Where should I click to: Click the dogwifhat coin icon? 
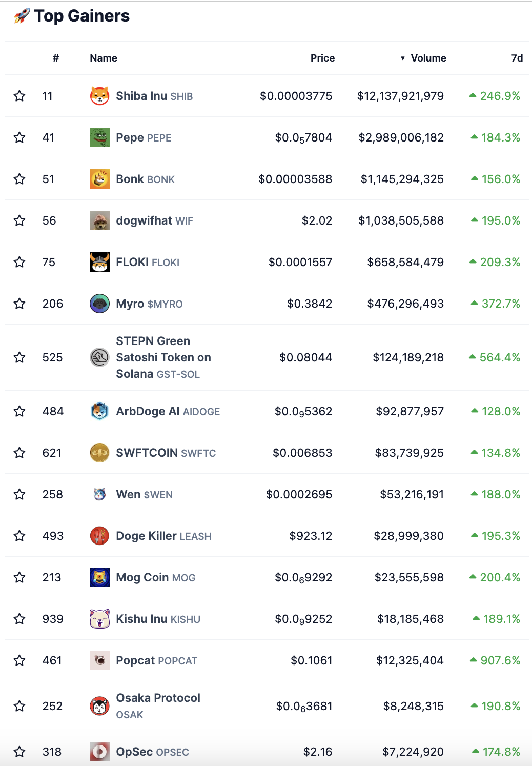pos(99,220)
